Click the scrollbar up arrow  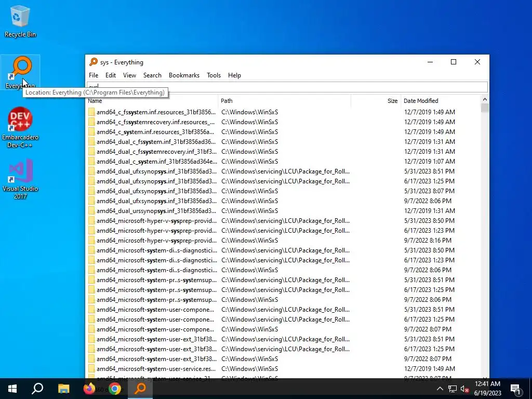(485, 99)
